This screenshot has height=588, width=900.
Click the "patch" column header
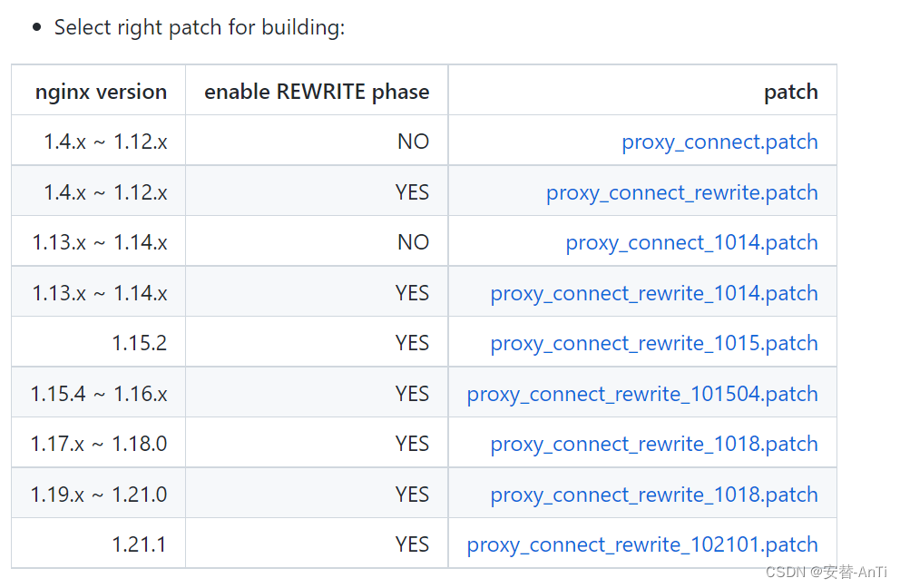(x=790, y=92)
